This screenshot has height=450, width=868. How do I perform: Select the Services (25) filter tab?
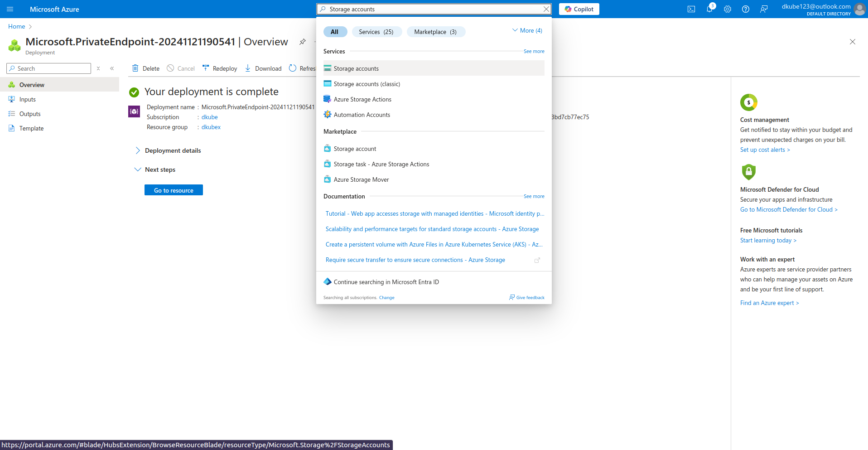[x=376, y=32]
